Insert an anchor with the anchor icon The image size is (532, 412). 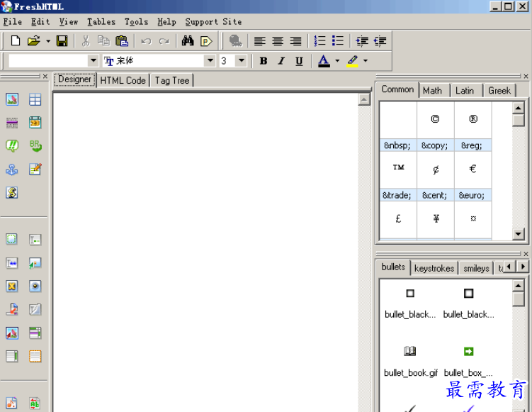12,169
